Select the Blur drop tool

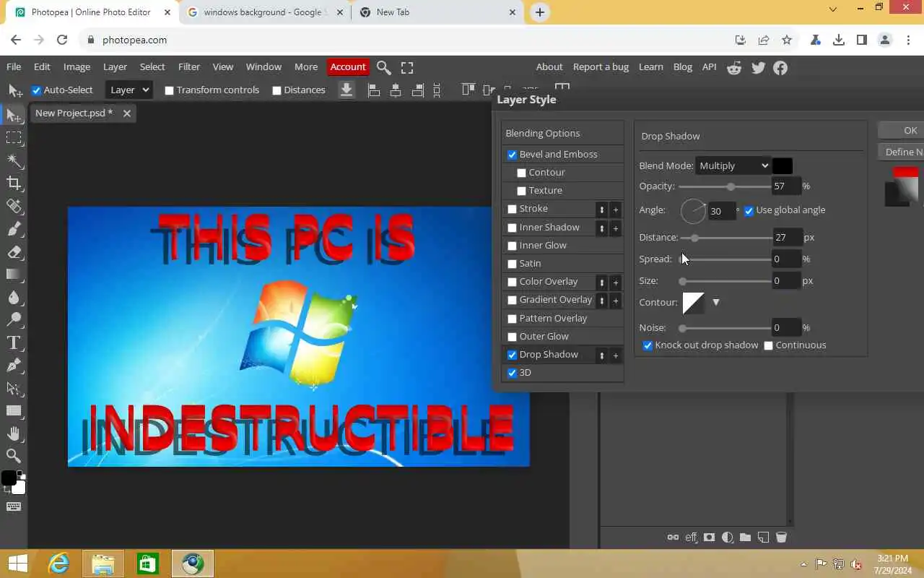(14, 297)
